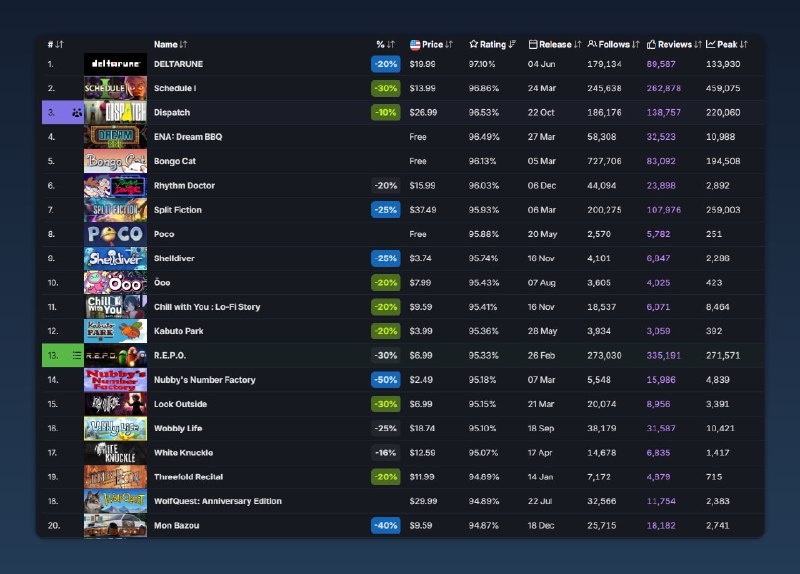This screenshot has width=800, height=574.
Task: Click the list icon on R.E.P.O. row
Action: point(77,355)
